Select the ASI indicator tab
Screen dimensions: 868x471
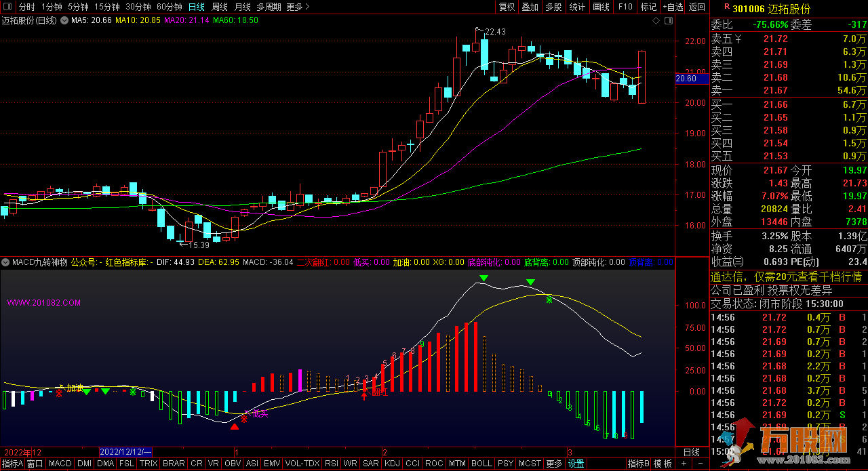[252, 464]
